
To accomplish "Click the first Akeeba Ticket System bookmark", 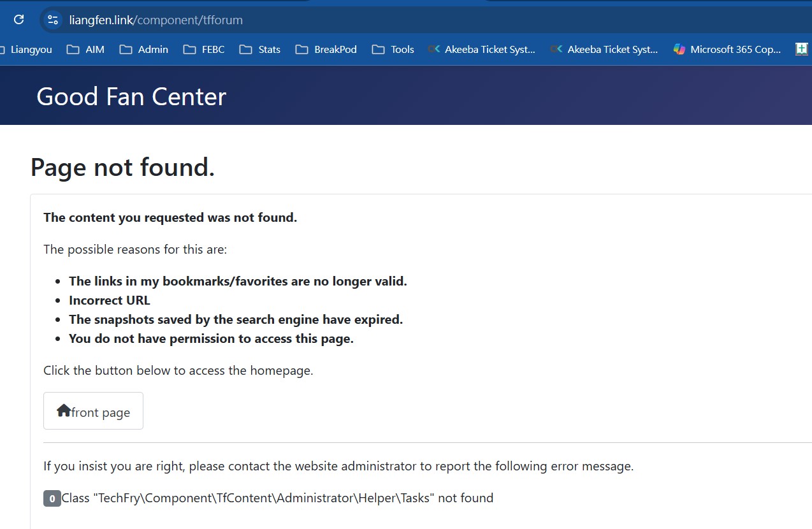I will (482, 49).
